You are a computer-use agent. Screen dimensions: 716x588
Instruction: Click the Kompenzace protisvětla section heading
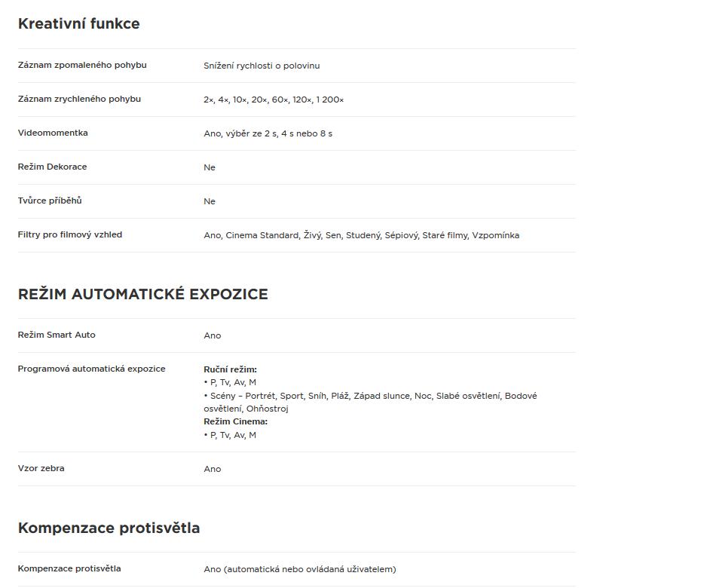pos(109,528)
